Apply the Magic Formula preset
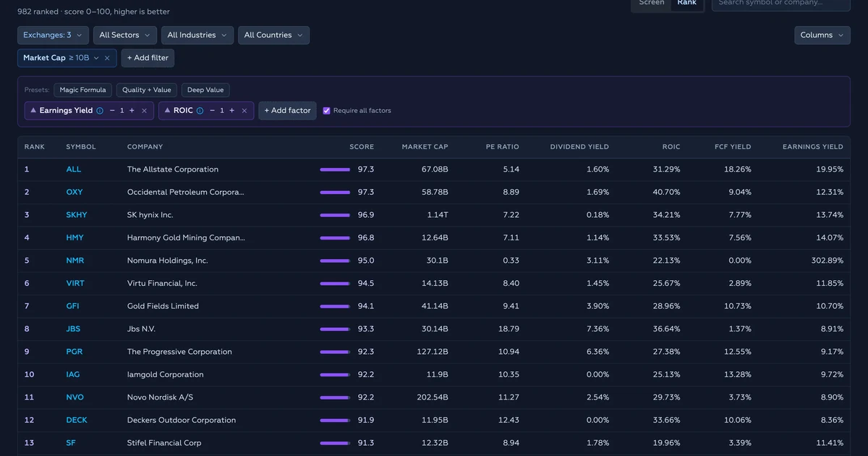Screen dimensions: 868x456 [x=83, y=90]
